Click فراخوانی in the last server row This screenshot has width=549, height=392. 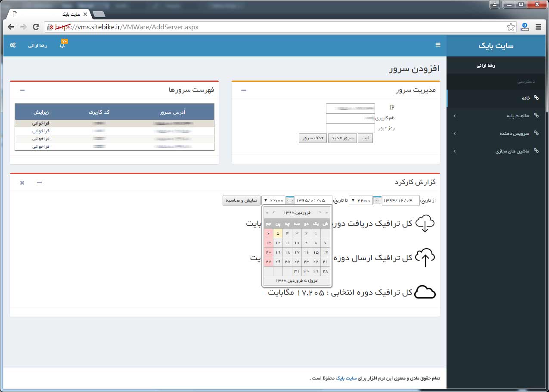tap(41, 146)
